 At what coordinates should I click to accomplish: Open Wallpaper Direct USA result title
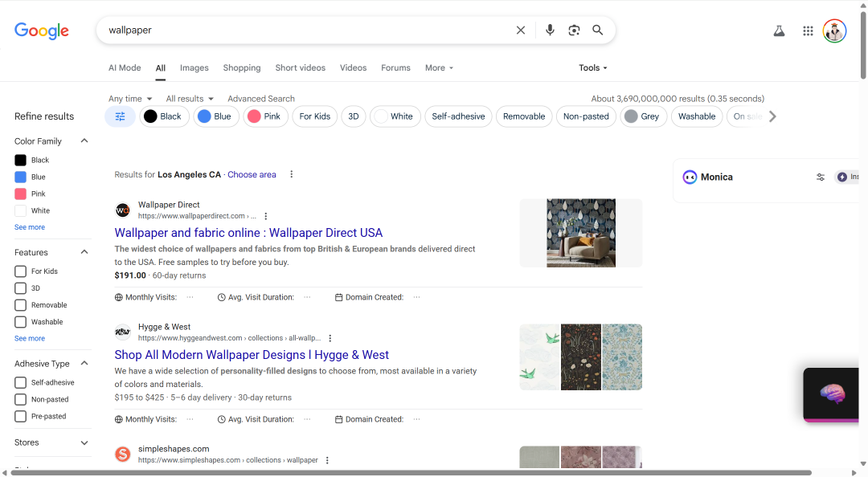point(248,232)
